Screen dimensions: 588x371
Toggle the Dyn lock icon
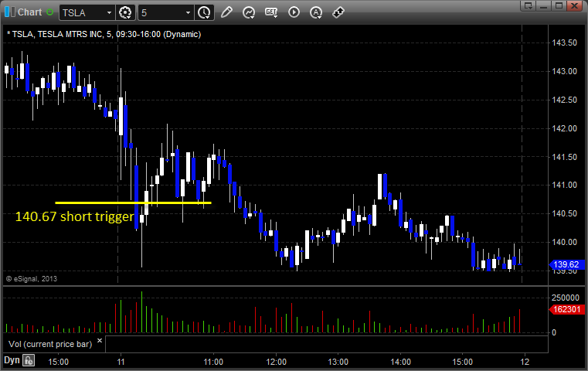29,360
